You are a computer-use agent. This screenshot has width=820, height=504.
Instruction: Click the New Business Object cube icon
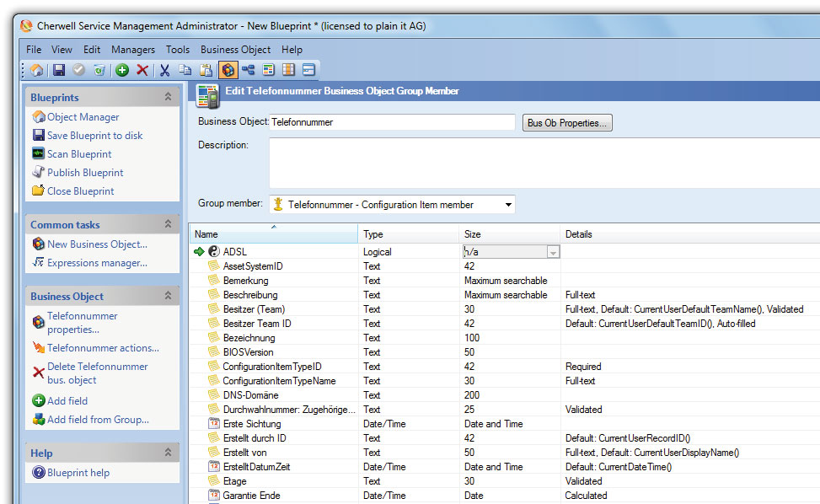click(39, 244)
